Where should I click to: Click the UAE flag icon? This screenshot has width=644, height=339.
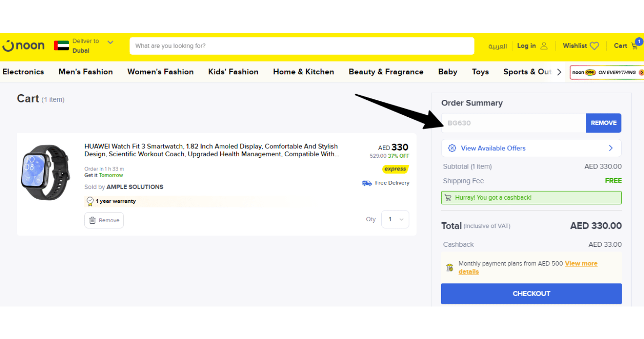pos(61,46)
